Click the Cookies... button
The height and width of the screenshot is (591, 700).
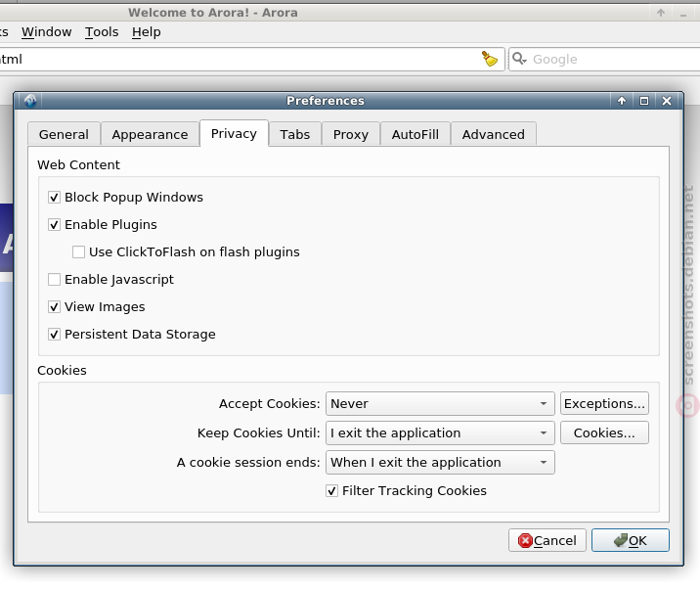tap(604, 432)
